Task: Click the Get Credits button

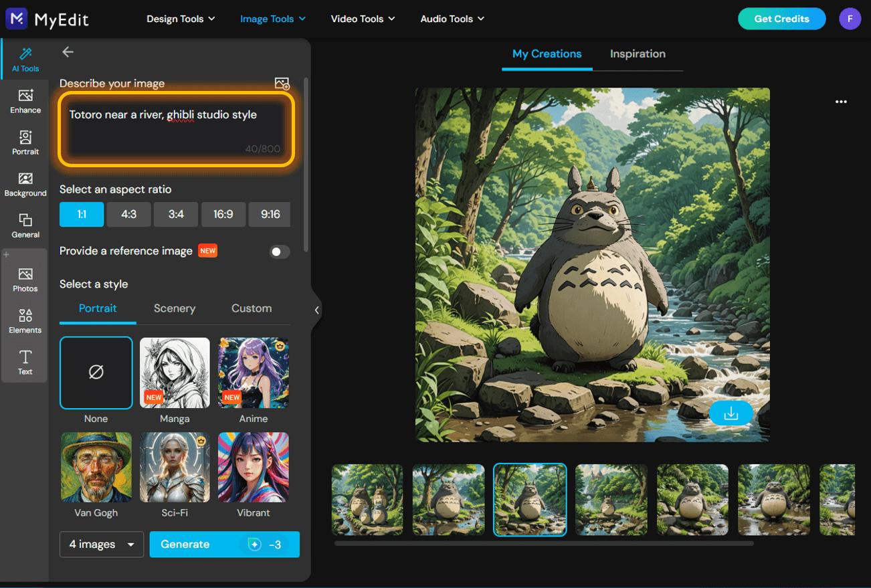Action: [x=781, y=19]
